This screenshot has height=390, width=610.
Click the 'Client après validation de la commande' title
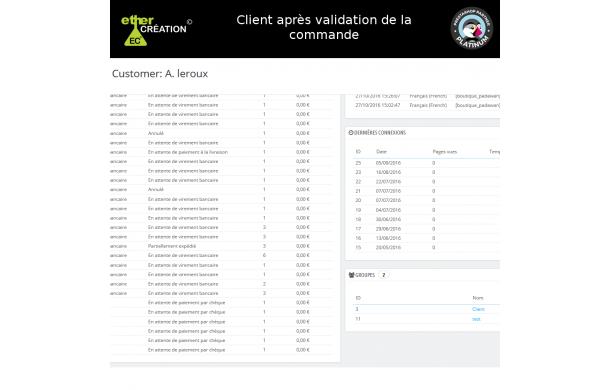coord(324,27)
